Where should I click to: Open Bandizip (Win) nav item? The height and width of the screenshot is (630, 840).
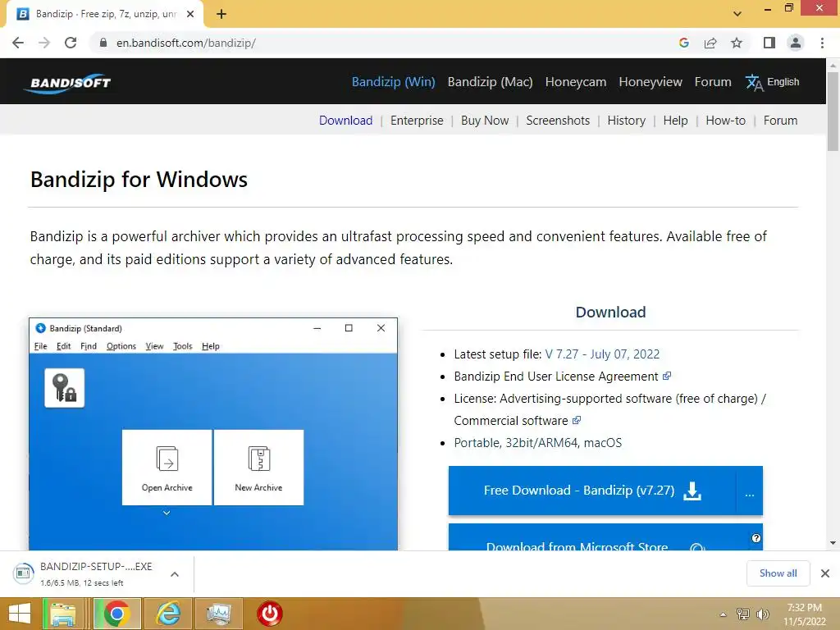click(x=393, y=82)
